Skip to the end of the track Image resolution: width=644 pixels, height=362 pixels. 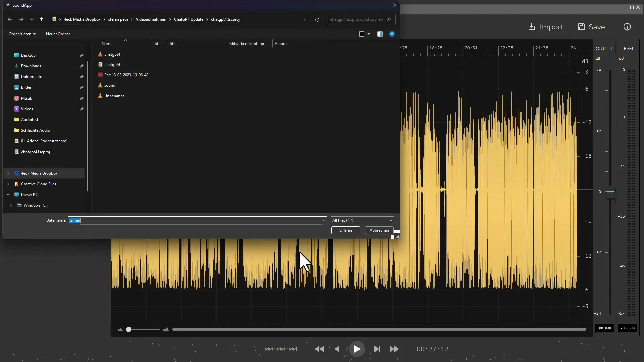(377, 349)
